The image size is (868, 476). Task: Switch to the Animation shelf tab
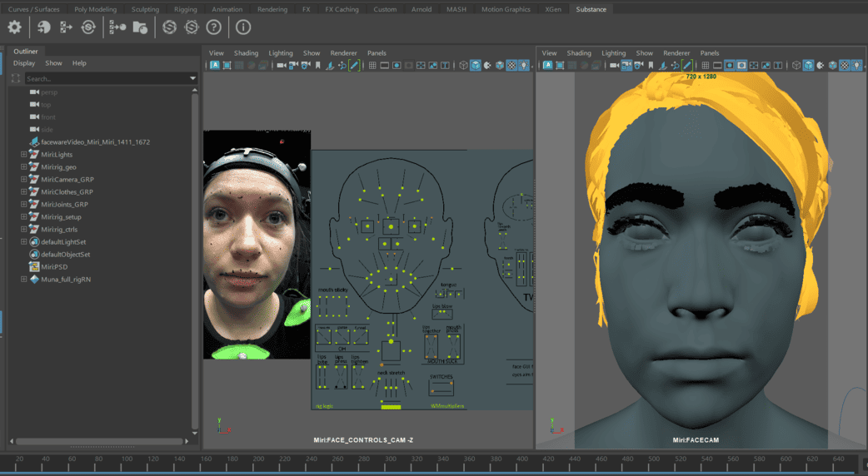point(227,9)
